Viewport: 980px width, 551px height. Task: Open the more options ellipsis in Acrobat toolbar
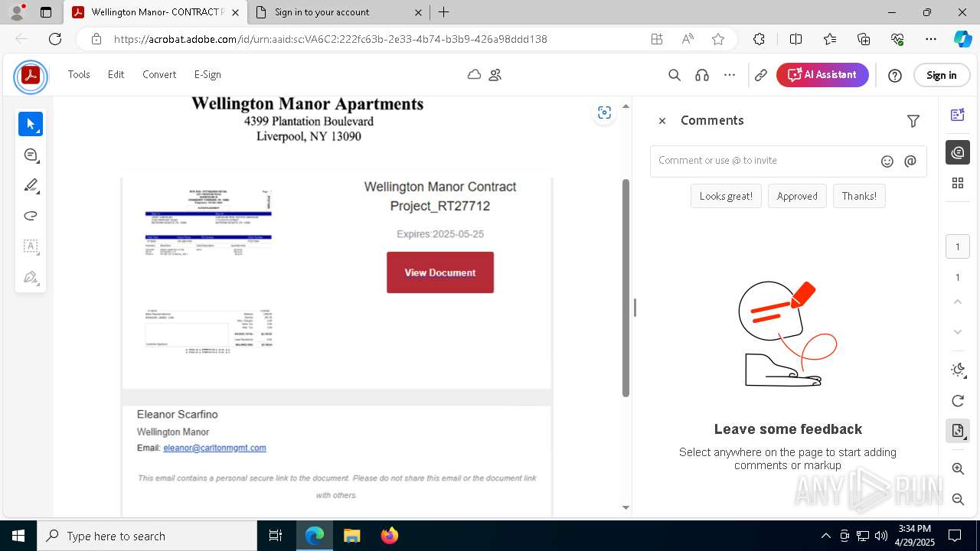pyautogui.click(x=730, y=75)
